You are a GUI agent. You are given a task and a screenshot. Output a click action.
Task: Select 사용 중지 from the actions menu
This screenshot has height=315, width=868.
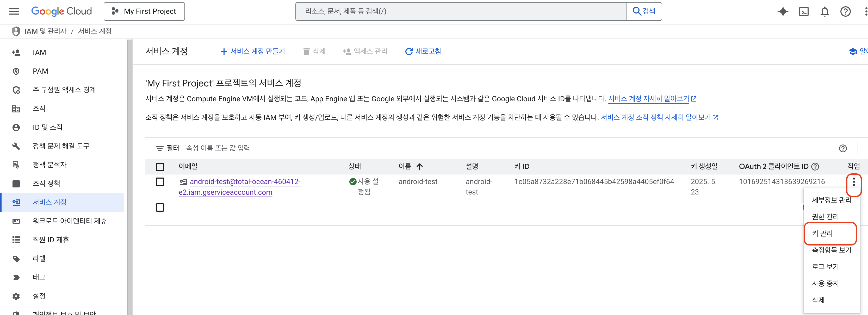tap(831, 283)
